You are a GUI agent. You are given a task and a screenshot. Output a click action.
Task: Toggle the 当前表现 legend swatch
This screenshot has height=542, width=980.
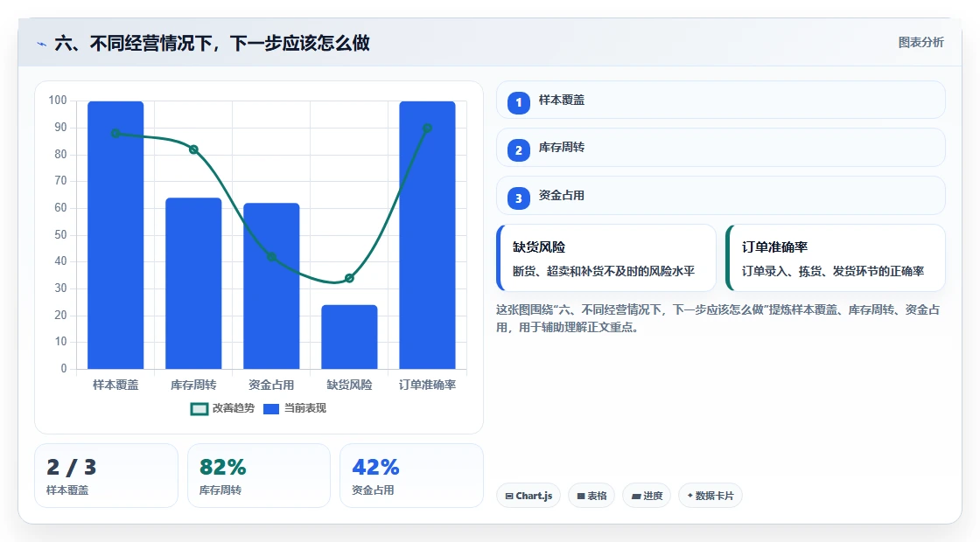pyautogui.click(x=271, y=409)
